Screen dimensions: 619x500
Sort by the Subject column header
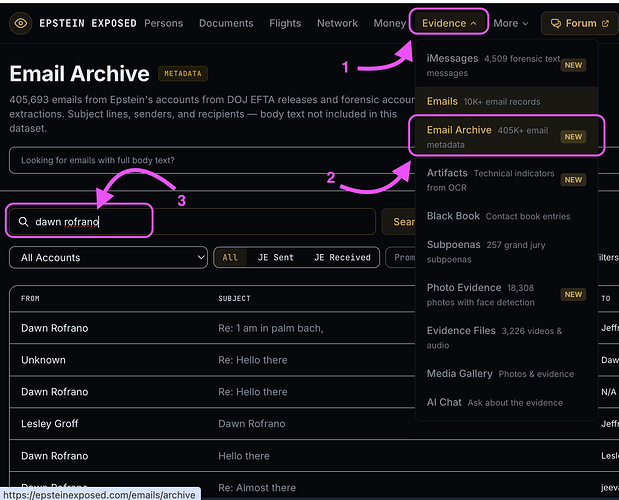tap(234, 298)
